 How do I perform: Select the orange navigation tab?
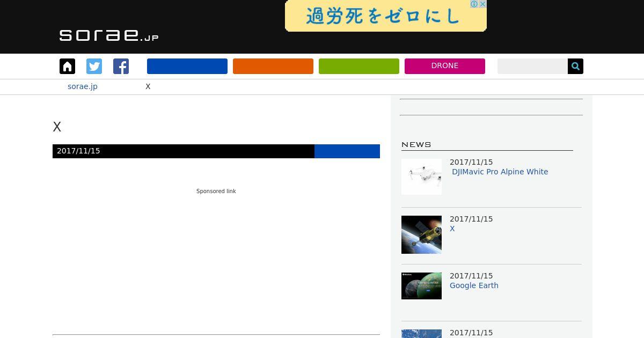click(x=273, y=66)
